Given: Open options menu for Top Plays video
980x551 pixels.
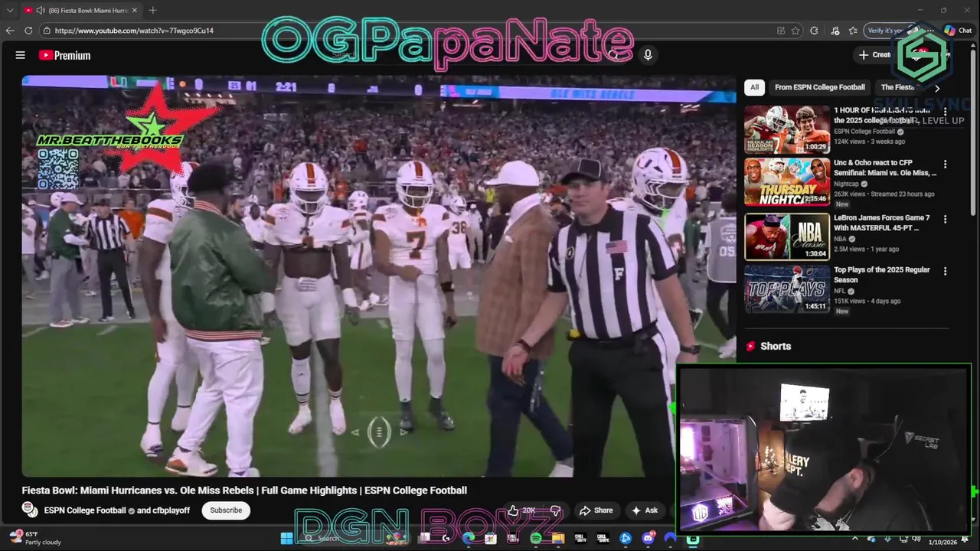Looking at the screenshot, I should 945,271.
